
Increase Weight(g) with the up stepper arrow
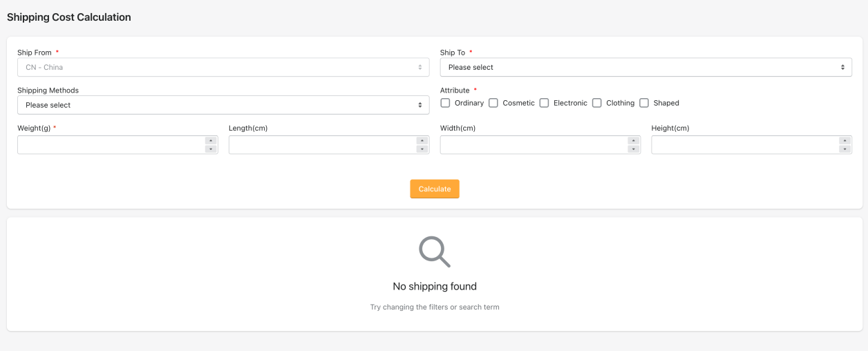211,140
